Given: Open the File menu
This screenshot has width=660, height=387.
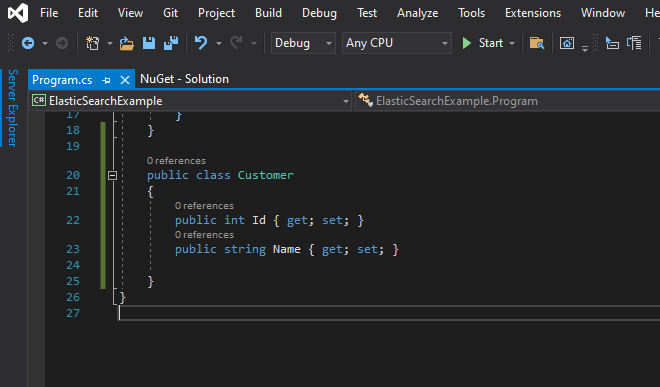Looking at the screenshot, I should pos(49,13).
